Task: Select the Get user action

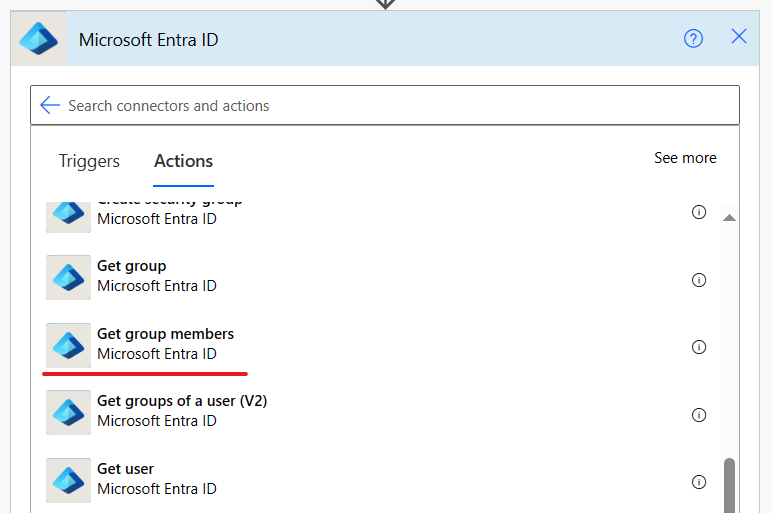Action: tap(377, 481)
